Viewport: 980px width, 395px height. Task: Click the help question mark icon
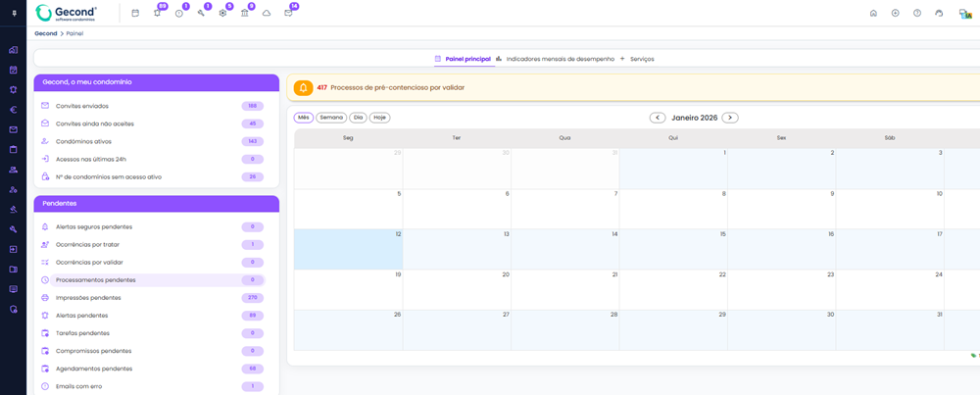917,13
